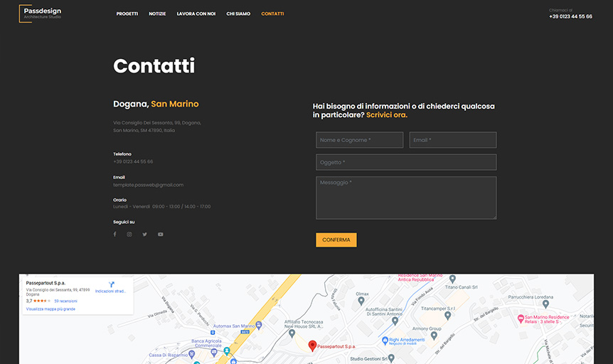This screenshot has height=364, width=613.
Task: Open the YouTube social icon
Action: coord(161,234)
